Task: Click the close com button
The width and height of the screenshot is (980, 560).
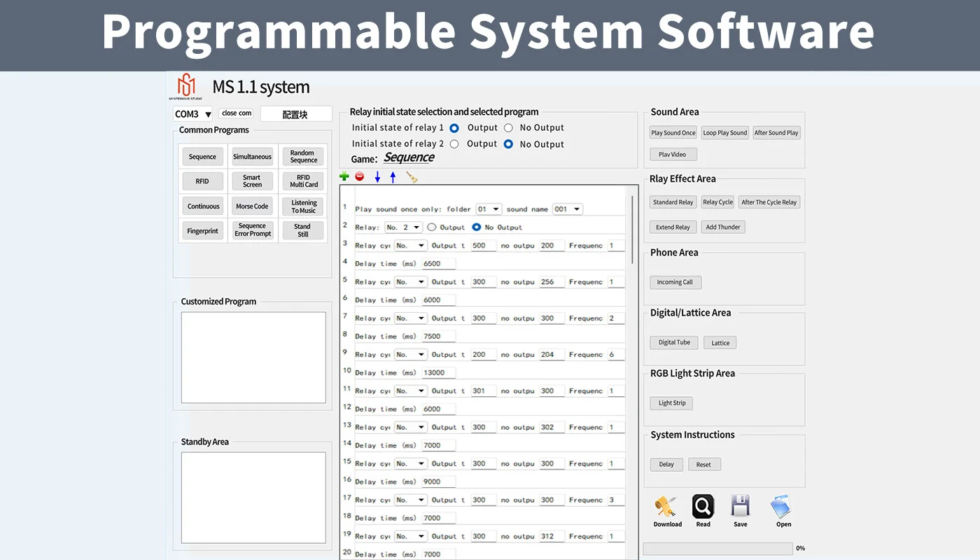Action: 236,113
